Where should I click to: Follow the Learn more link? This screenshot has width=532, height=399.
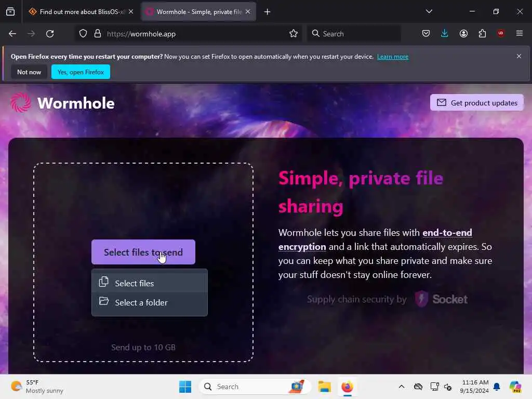(393, 57)
